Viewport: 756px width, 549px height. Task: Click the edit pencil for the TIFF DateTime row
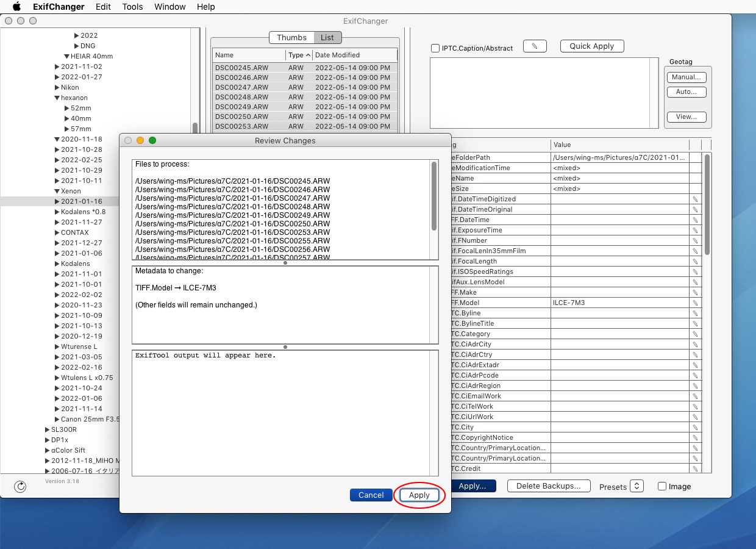tap(694, 220)
